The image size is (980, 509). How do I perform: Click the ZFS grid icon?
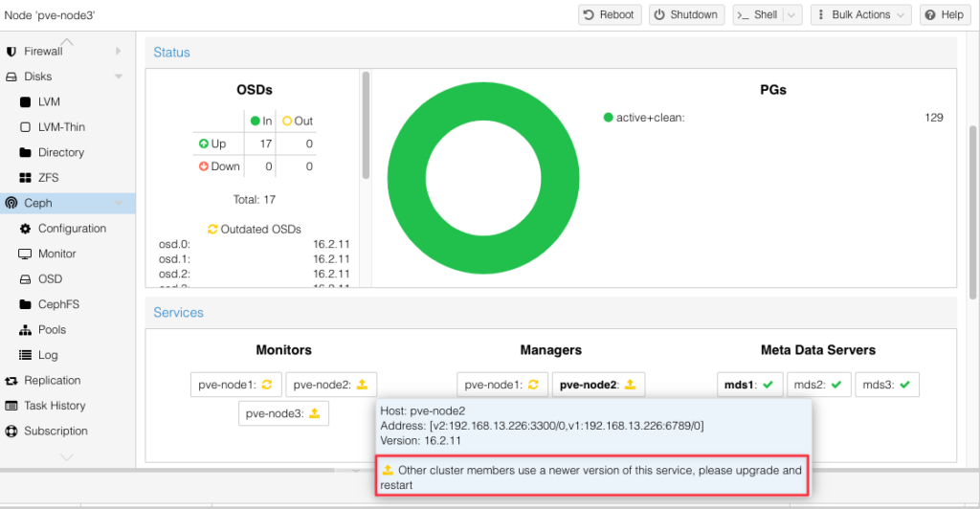click(25, 178)
